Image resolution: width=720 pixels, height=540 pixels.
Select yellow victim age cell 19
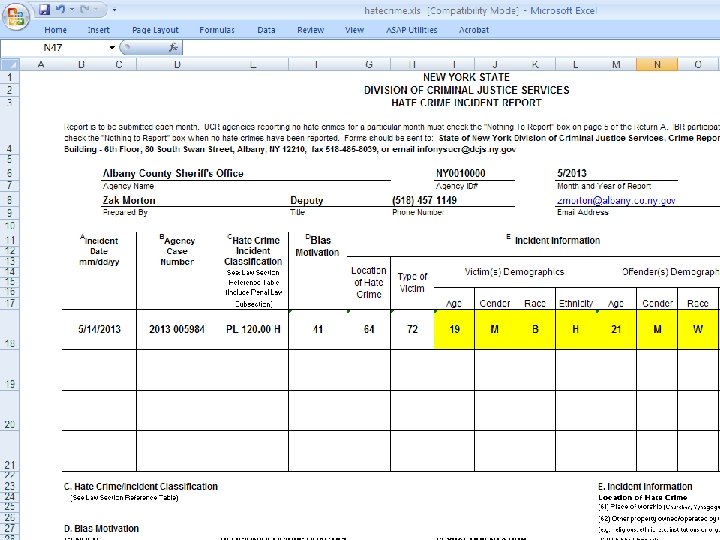pyautogui.click(x=454, y=329)
